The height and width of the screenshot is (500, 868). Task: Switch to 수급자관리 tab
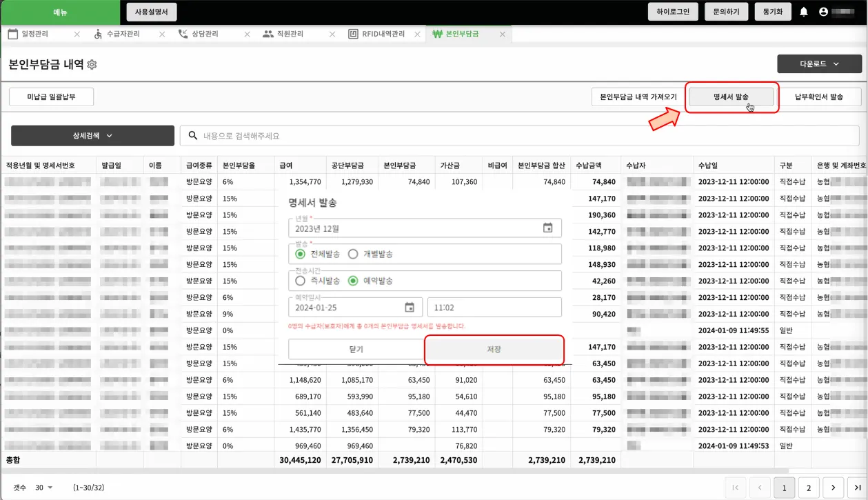(x=123, y=34)
